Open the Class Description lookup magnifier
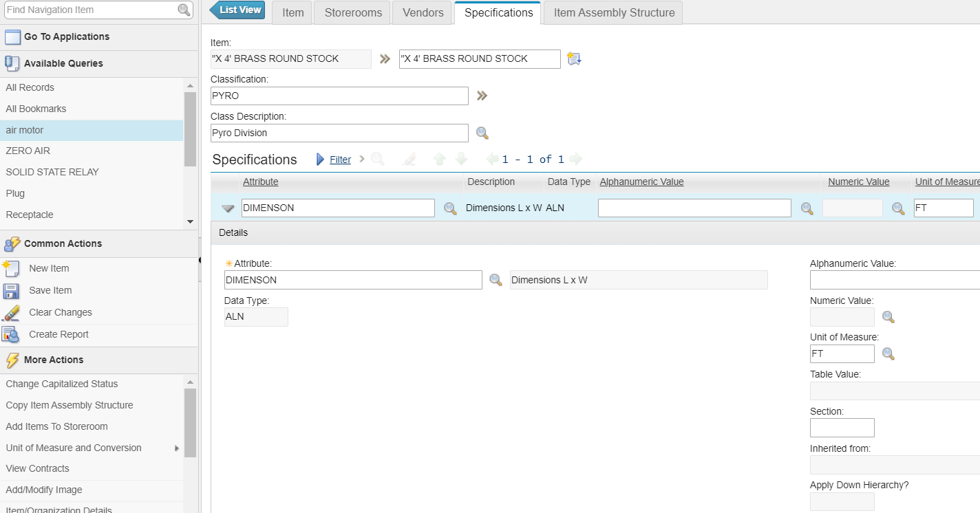The width and height of the screenshot is (980, 513). [x=482, y=133]
